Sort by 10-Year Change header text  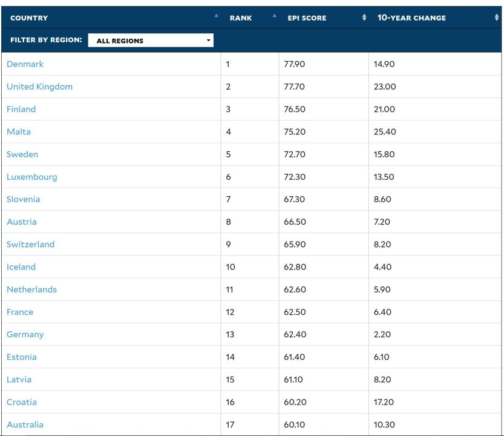[x=411, y=18]
